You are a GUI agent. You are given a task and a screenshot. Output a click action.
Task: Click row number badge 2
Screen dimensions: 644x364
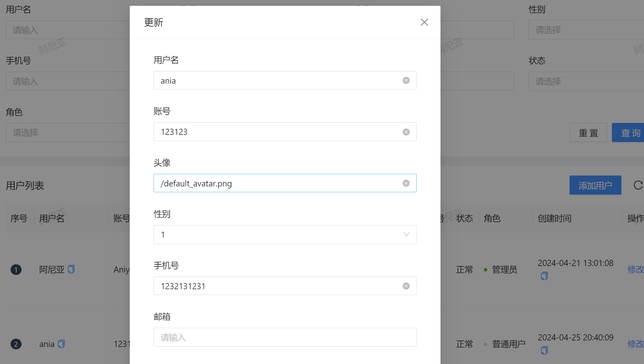[x=16, y=344]
